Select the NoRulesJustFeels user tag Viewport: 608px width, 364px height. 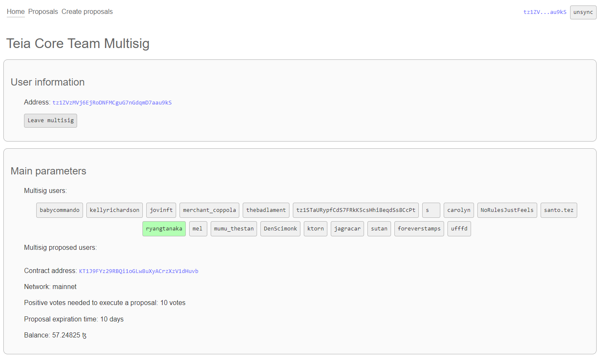507,210
